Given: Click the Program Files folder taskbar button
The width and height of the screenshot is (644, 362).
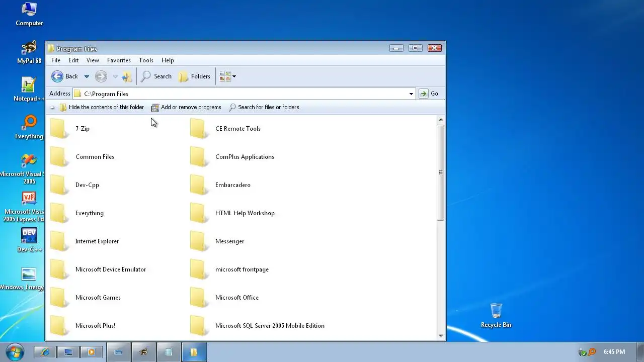Looking at the screenshot, I should [x=194, y=352].
